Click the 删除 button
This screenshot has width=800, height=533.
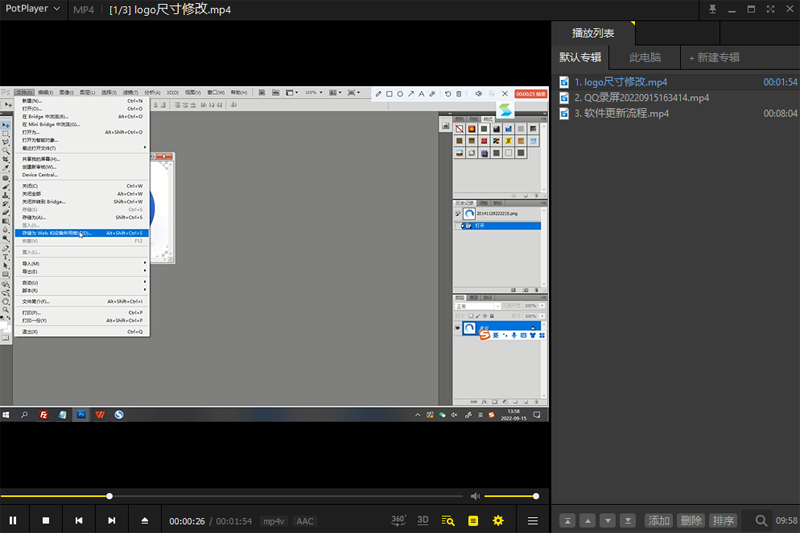(x=690, y=521)
